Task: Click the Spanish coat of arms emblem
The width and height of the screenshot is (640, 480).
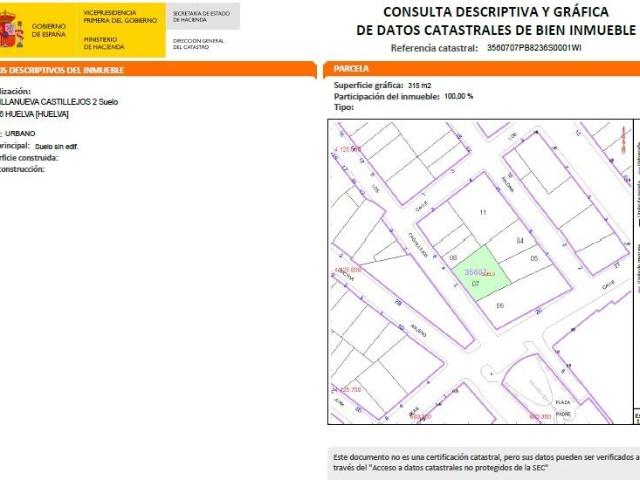Action: coord(11,30)
